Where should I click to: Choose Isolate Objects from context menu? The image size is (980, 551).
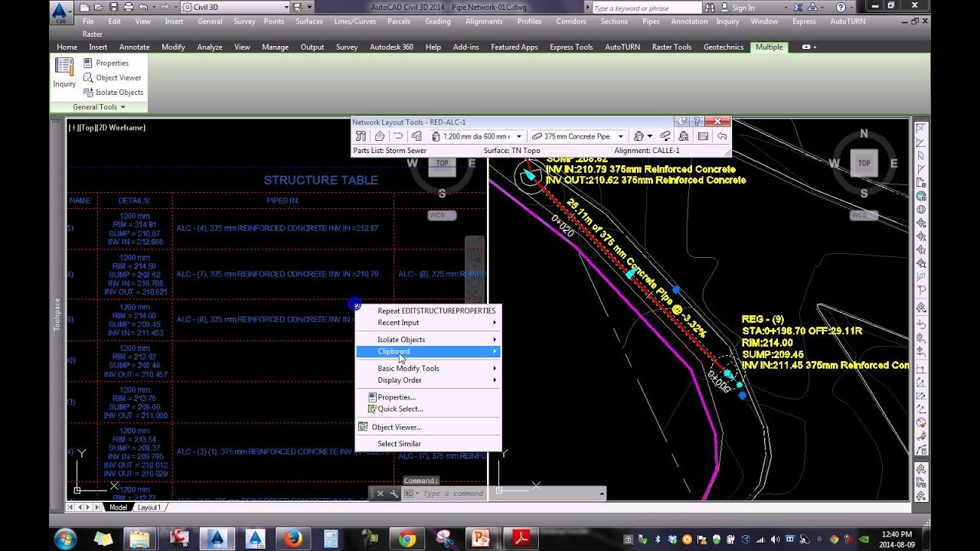coord(428,340)
